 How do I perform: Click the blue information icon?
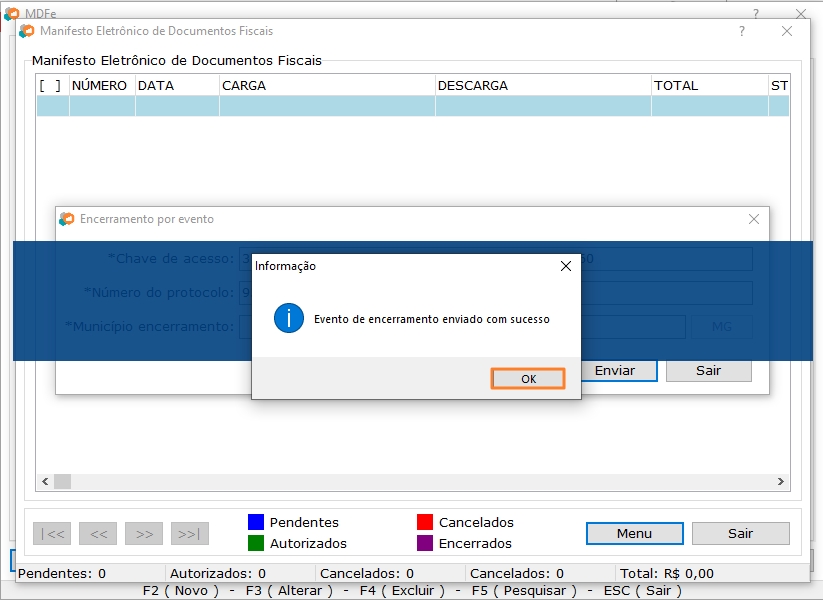point(288,319)
